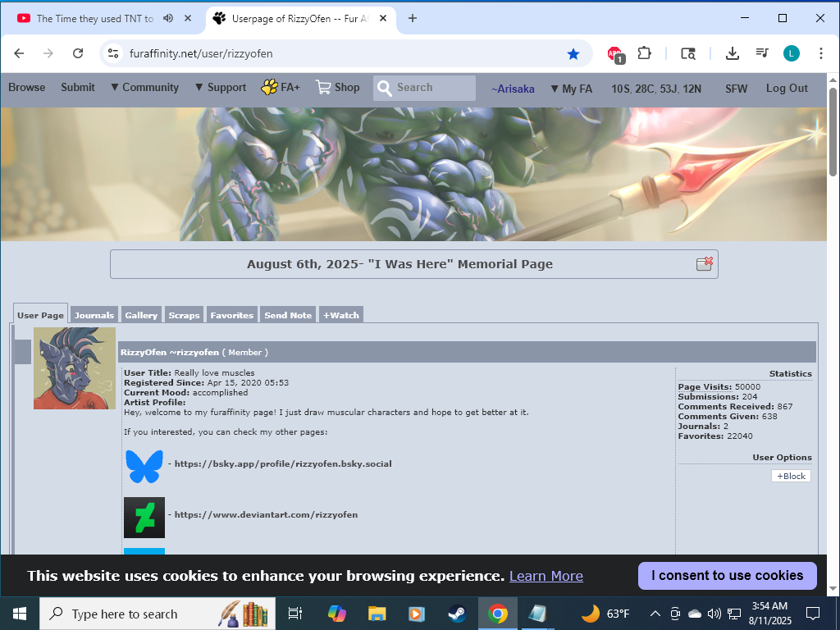
Task: Open the Chrome profile avatar L
Action: click(792, 53)
